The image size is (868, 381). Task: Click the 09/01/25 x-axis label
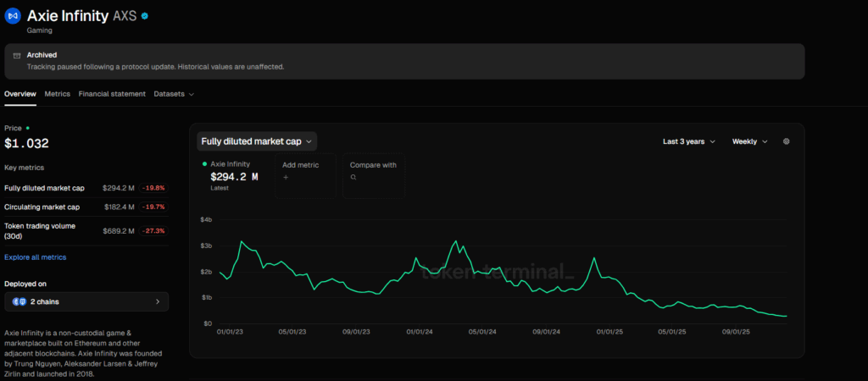(x=737, y=333)
